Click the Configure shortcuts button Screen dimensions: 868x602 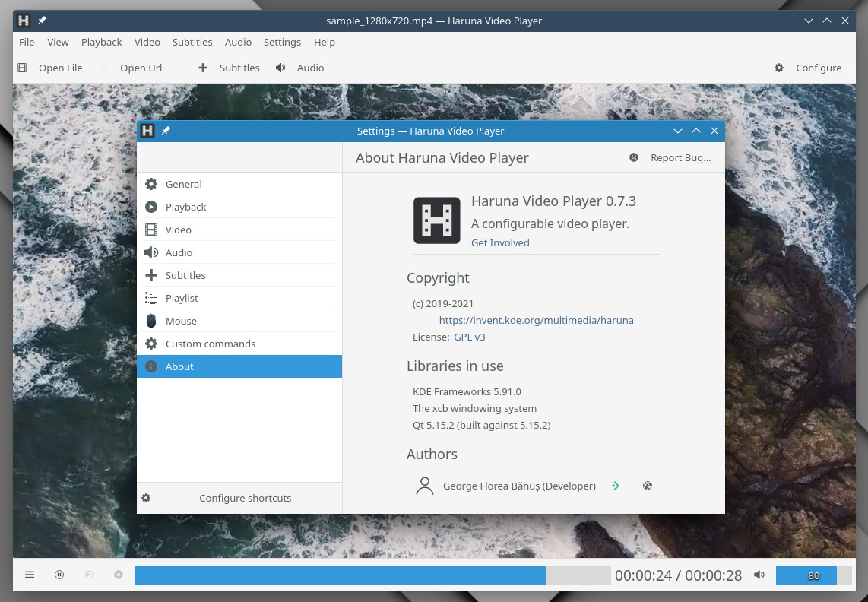239,498
